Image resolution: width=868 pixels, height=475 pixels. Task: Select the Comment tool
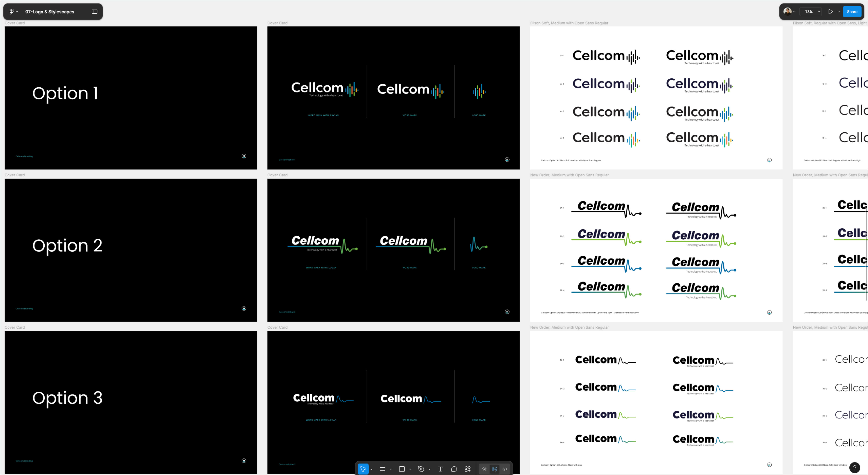click(x=454, y=469)
